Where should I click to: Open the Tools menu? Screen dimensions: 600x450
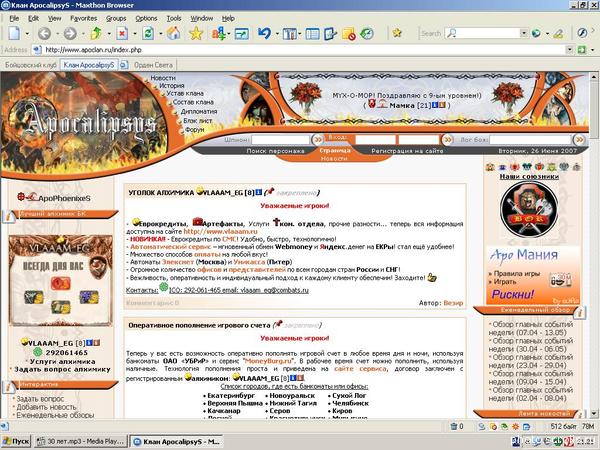tap(174, 18)
